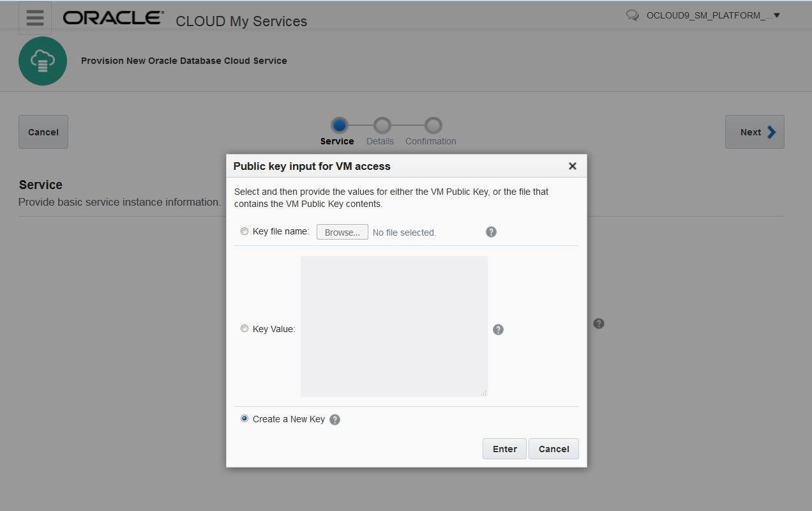
Task: Select the Create a New Key option
Action: point(244,419)
